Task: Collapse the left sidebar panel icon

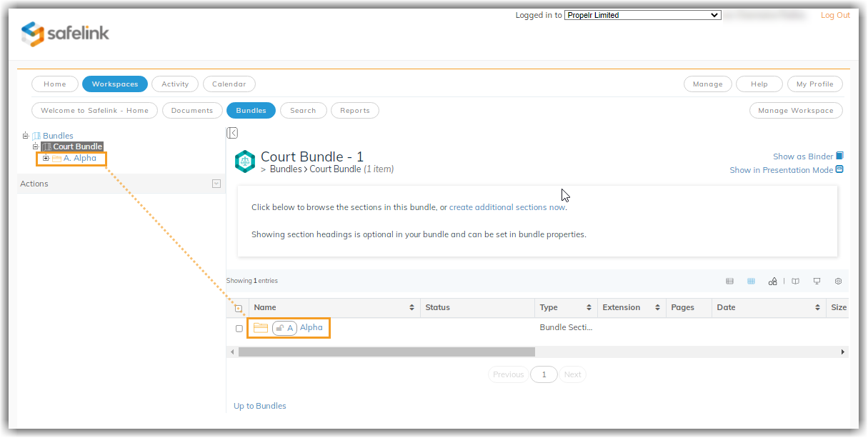Action: (x=232, y=133)
